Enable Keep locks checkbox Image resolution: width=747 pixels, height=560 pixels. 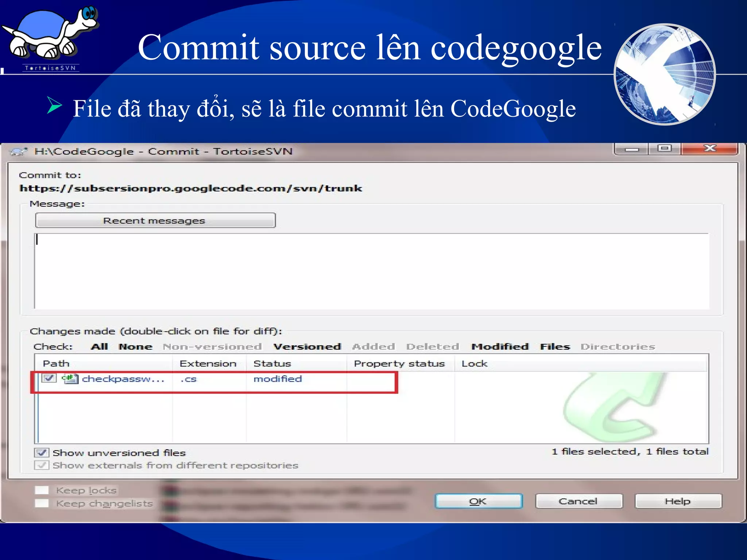pyautogui.click(x=42, y=490)
